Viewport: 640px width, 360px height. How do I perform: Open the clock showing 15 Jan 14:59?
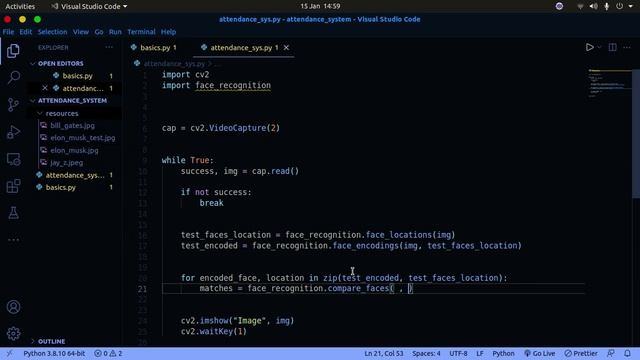tap(320, 6)
